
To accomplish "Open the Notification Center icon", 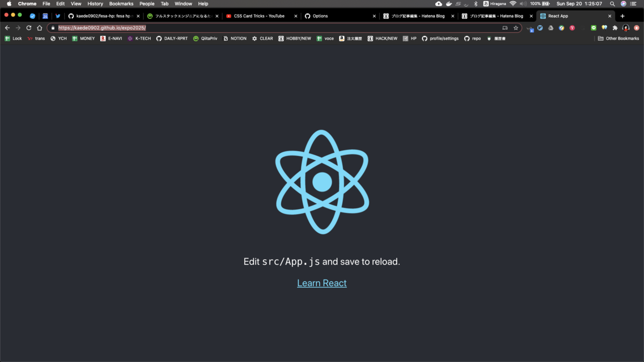I will coord(634,4).
